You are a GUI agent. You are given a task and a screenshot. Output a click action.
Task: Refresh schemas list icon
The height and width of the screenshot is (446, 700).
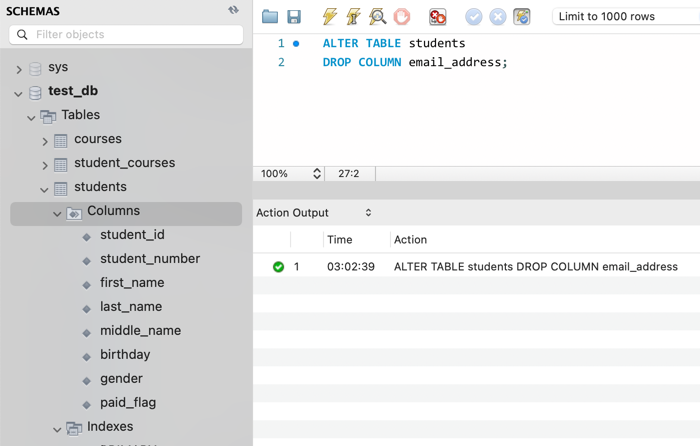233,11
